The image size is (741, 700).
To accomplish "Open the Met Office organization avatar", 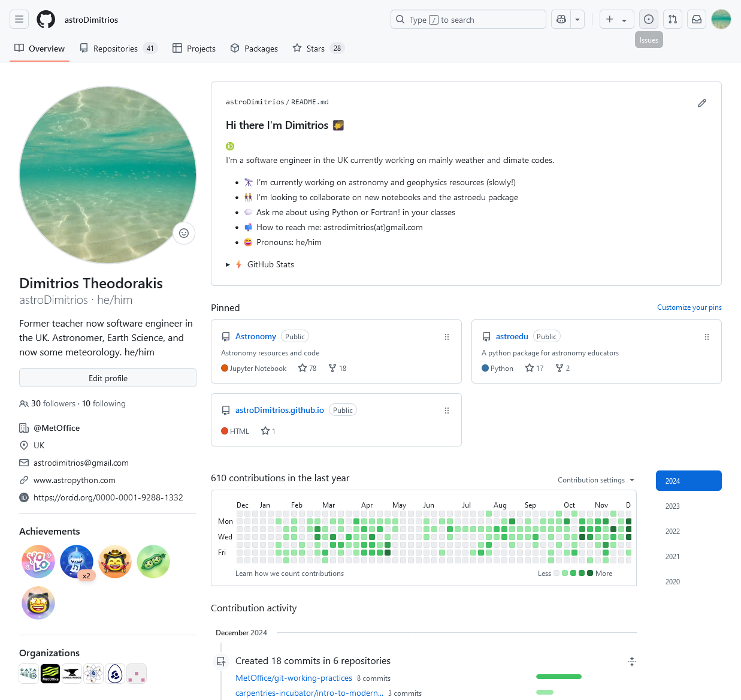I will click(50, 674).
